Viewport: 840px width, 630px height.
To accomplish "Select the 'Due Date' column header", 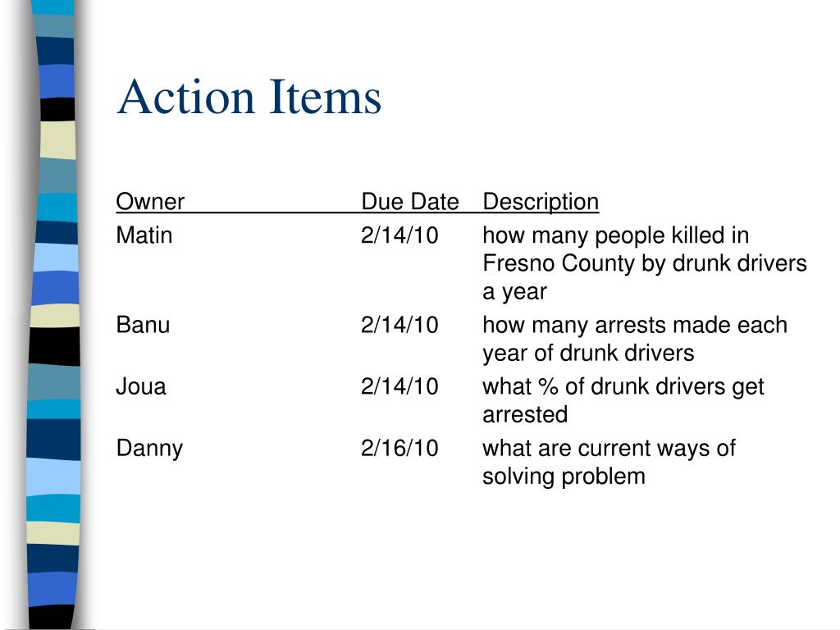I will point(410,202).
